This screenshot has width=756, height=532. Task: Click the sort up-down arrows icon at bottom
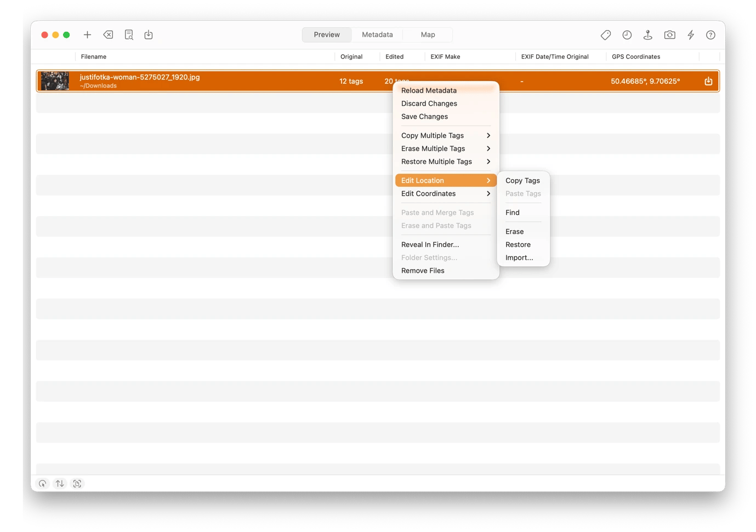(x=60, y=483)
